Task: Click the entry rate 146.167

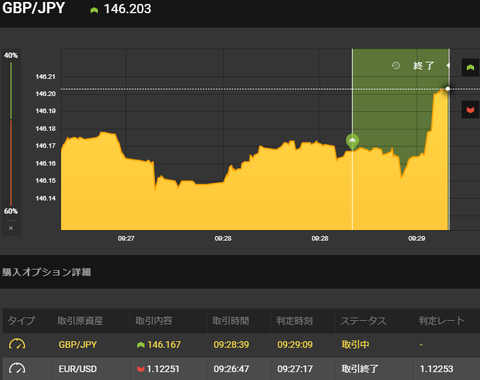Action: pos(164,344)
